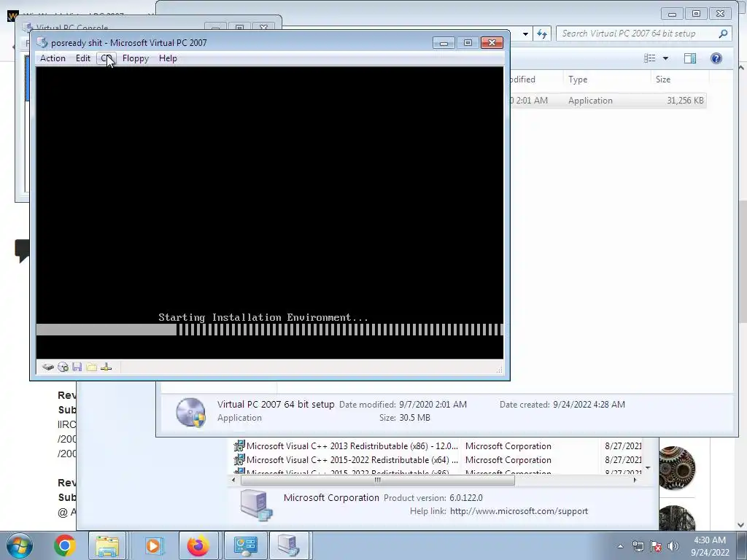This screenshot has height=560, width=747.
Task: Switch to Control Panel taskbar button
Action: tap(245, 545)
